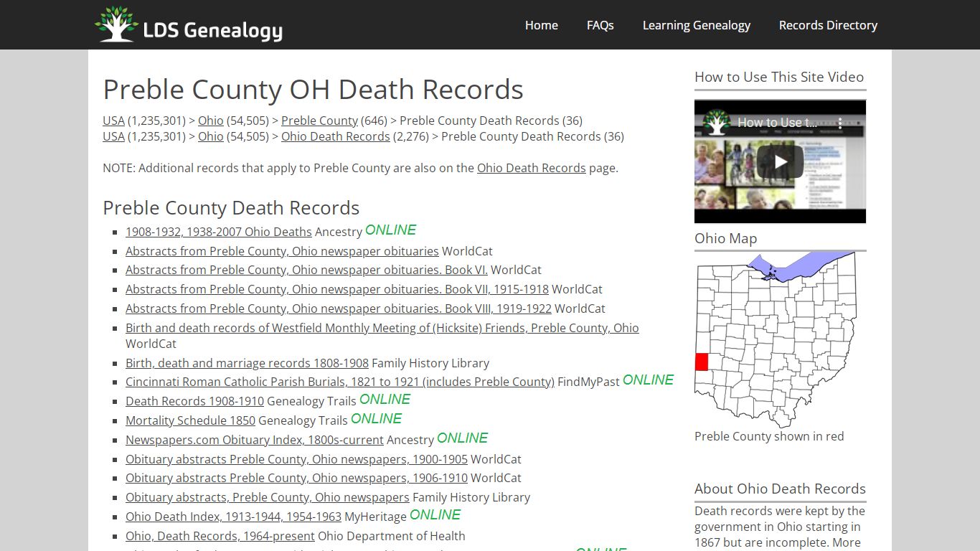
Task: Open Westfield Monthly Meeting Friends records link
Action: pos(382,328)
